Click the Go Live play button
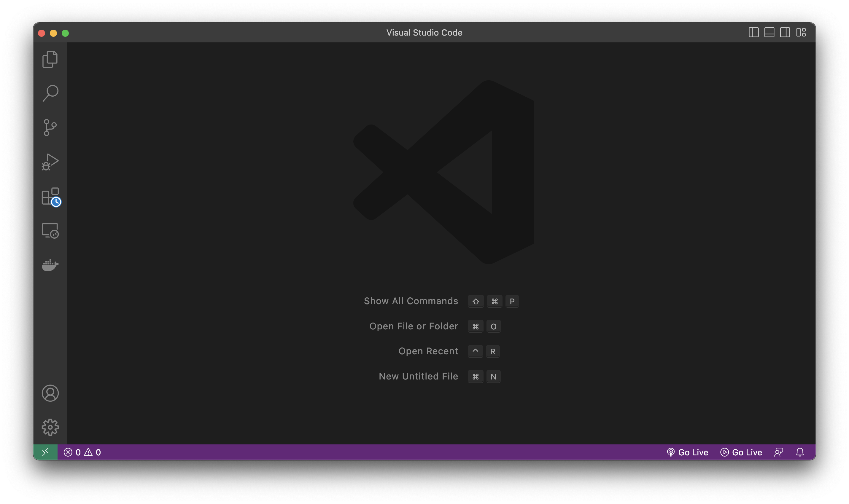Image resolution: width=849 pixels, height=504 pixels. click(x=741, y=452)
